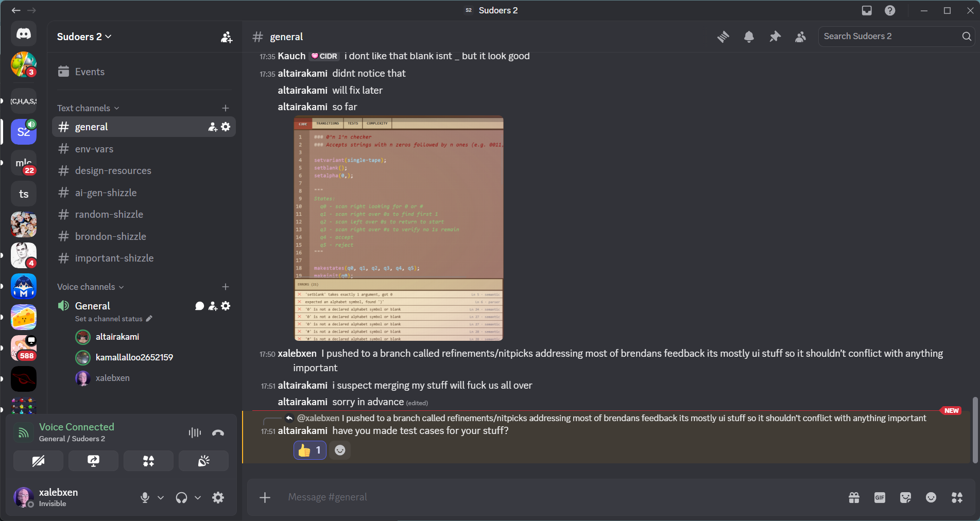Add a reaction with smiley button
Screen dimensions: 980x521
[340, 450]
